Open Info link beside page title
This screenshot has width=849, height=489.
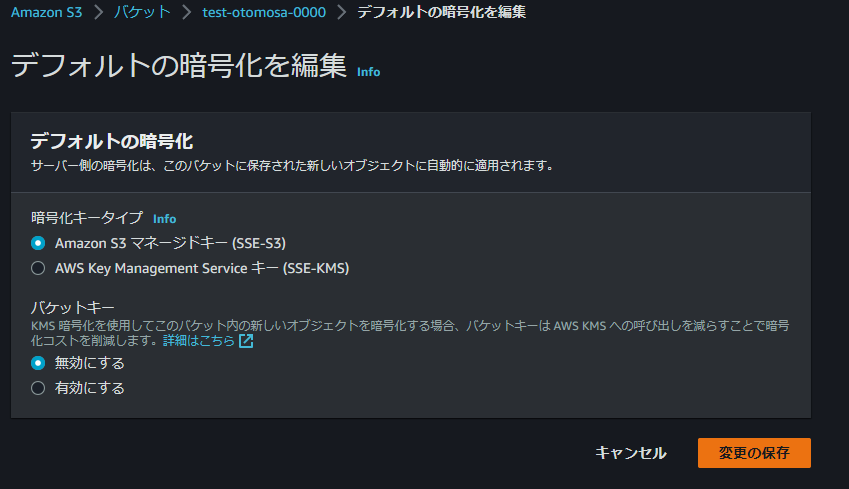[369, 72]
